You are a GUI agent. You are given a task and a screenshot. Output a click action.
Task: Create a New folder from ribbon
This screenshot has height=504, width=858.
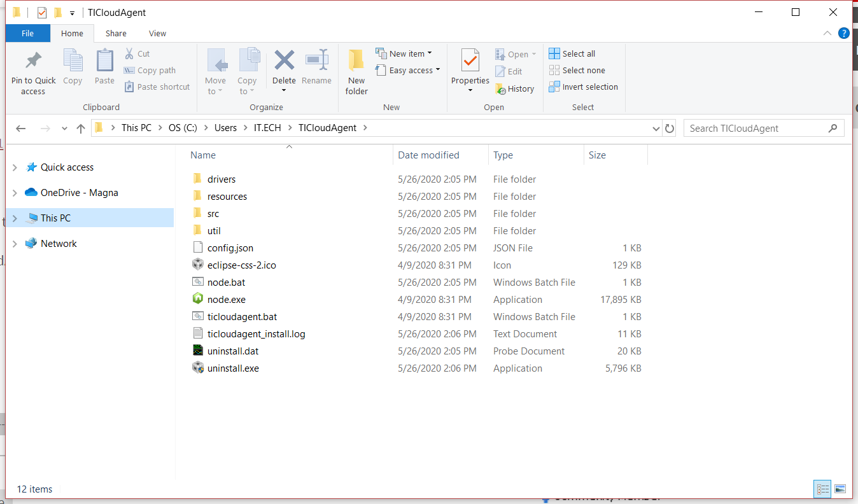click(x=356, y=72)
